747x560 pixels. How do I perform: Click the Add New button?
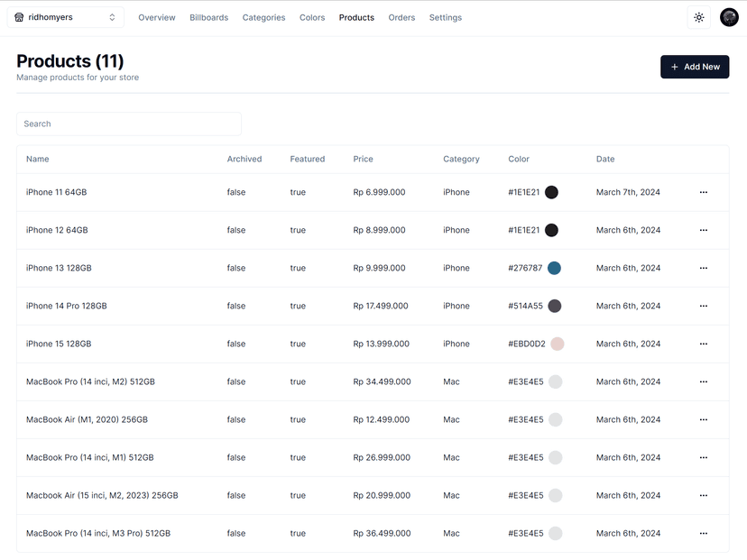[x=695, y=67]
